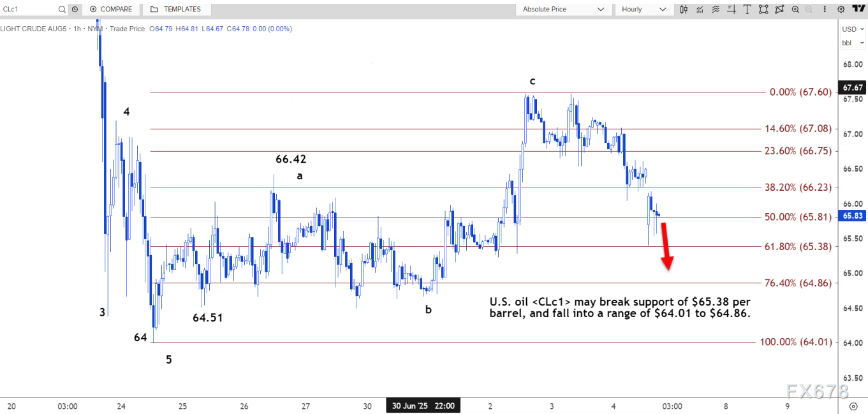Select the rectangle drawing tool
868x414 pixels.
763,9
